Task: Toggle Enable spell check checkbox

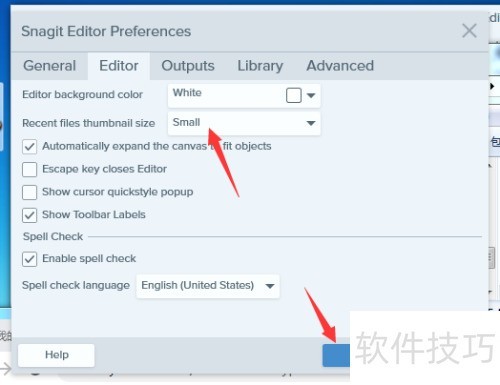Action: click(29, 259)
